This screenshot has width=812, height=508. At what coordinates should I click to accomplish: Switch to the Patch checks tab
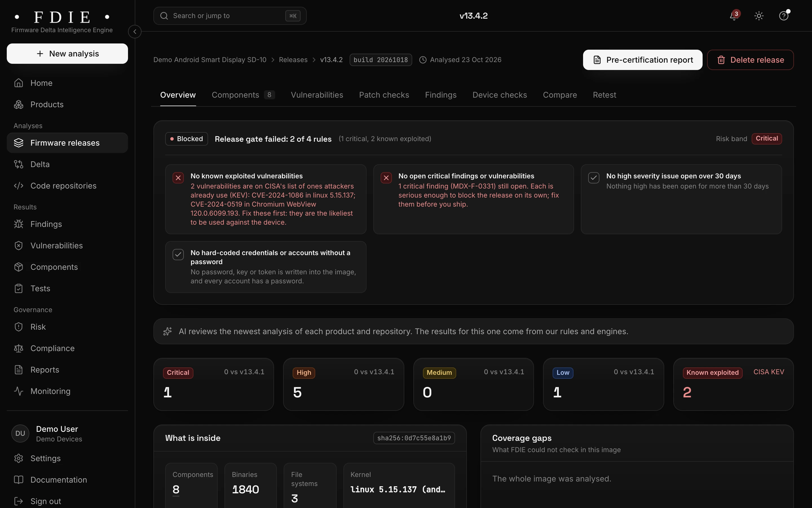pyautogui.click(x=384, y=95)
